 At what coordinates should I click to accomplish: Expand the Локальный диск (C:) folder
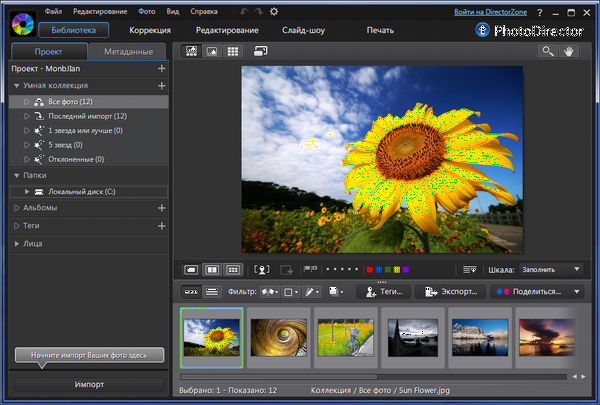click(27, 190)
